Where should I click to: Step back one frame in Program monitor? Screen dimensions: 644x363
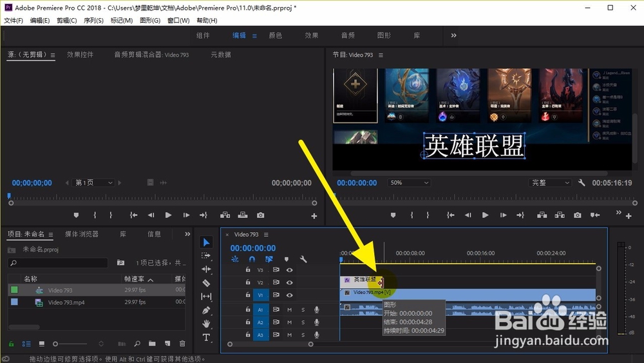coord(468,215)
